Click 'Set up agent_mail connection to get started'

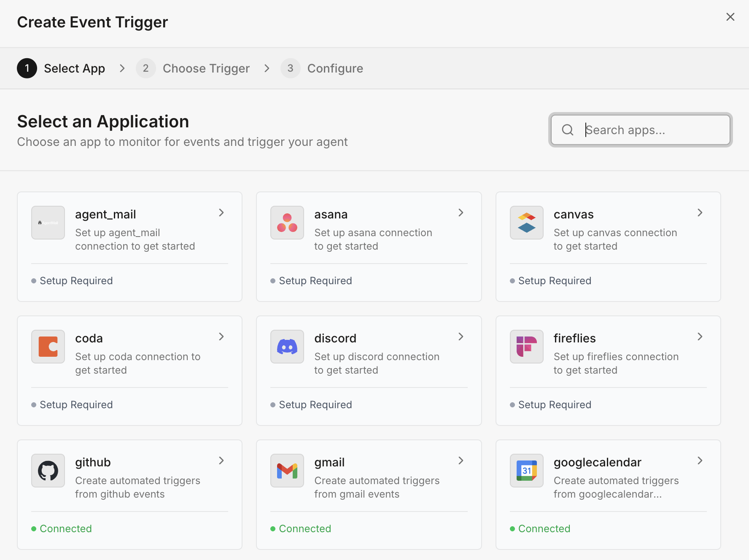pos(135,240)
